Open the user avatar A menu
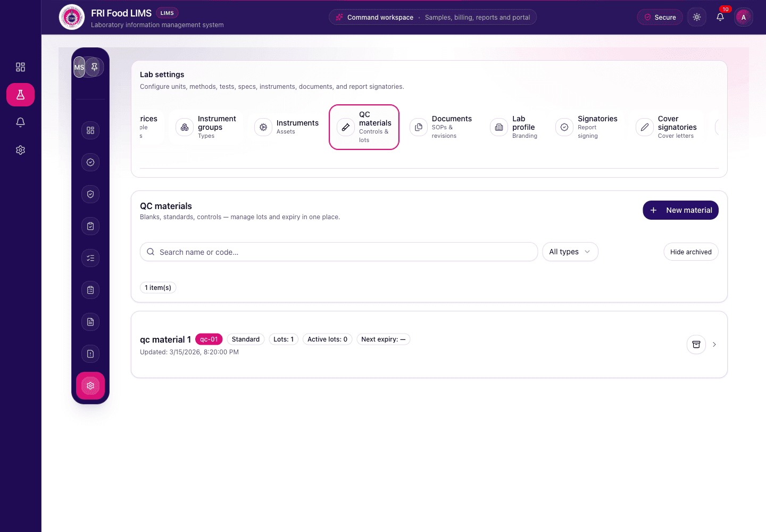The height and width of the screenshot is (532, 766). pyautogui.click(x=744, y=17)
